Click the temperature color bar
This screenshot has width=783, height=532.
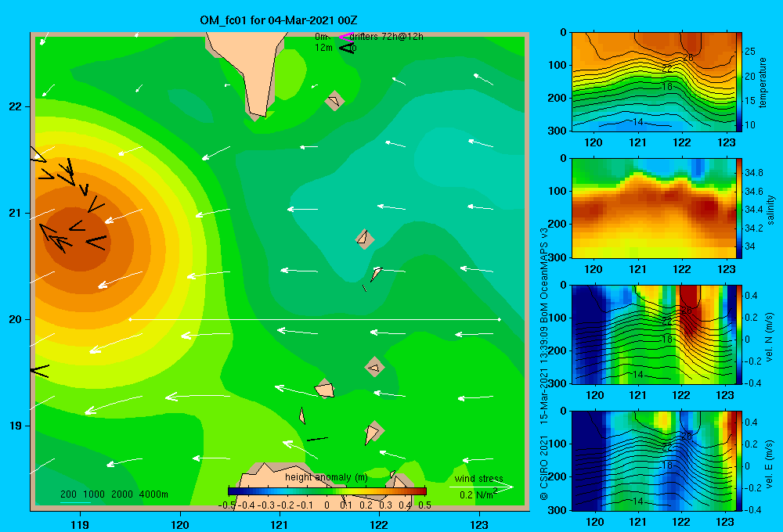[x=739, y=82]
